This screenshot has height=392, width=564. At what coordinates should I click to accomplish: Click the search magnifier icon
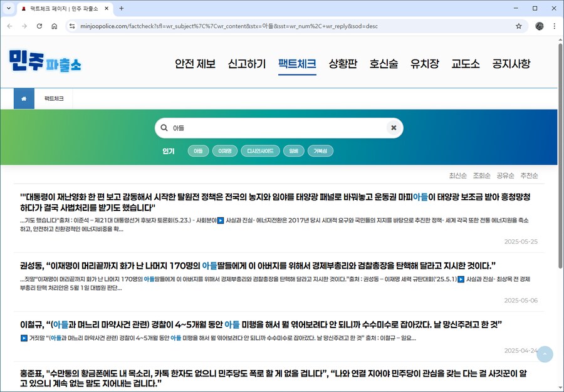coord(164,128)
